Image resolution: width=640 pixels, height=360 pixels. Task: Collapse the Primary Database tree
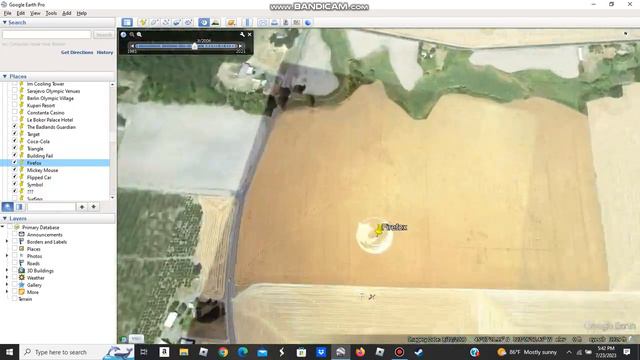(x=2, y=227)
